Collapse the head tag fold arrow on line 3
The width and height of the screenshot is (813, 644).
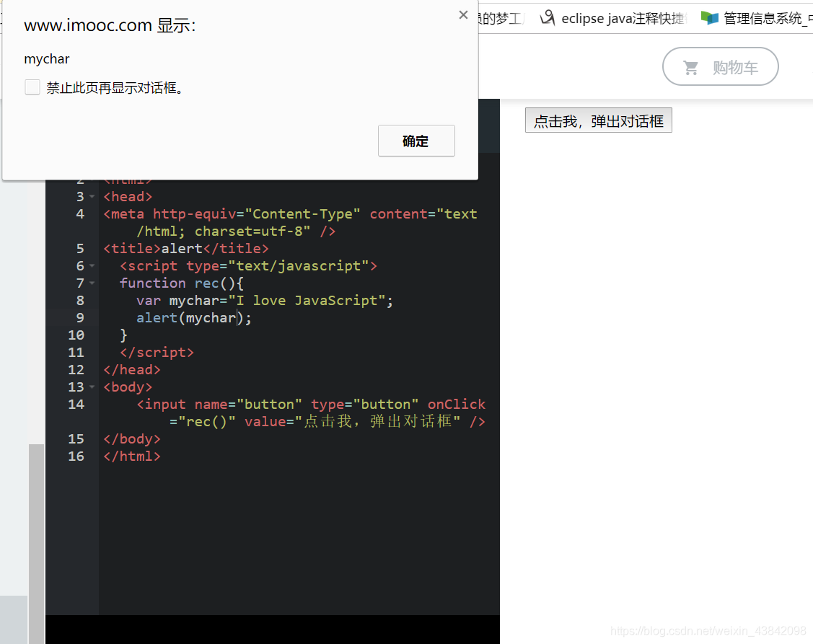(x=92, y=197)
